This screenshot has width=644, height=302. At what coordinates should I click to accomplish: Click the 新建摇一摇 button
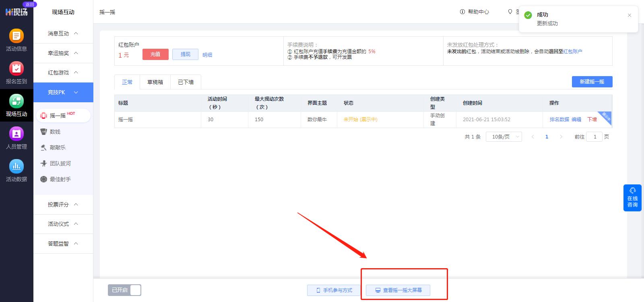[x=592, y=82]
